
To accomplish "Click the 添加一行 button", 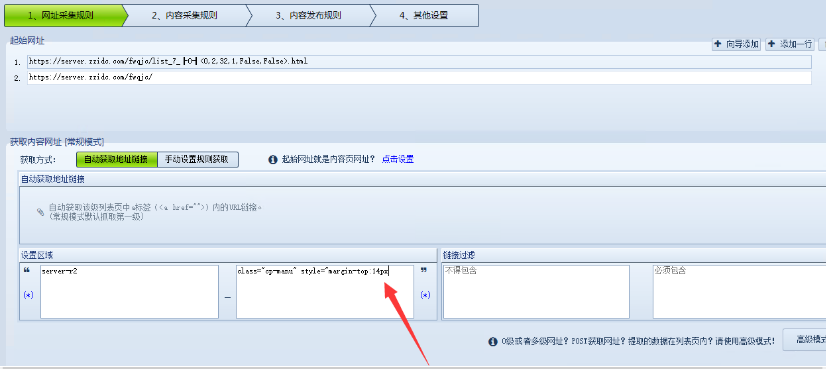I will coord(790,44).
